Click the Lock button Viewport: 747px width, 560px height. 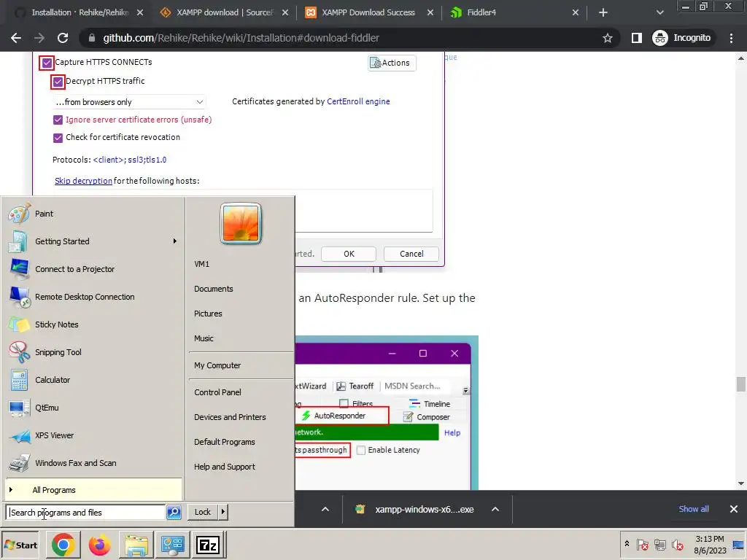point(203,512)
